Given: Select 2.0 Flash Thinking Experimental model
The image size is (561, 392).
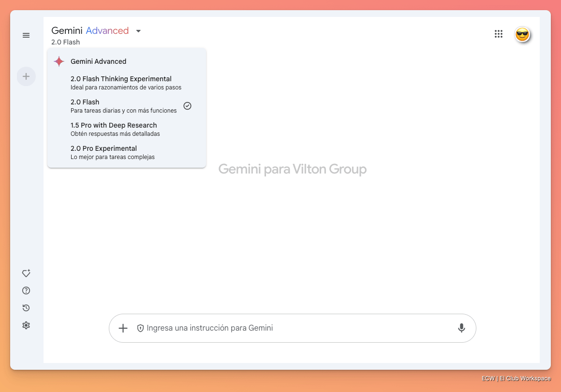Looking at the screenshot, I should (127, 83).
